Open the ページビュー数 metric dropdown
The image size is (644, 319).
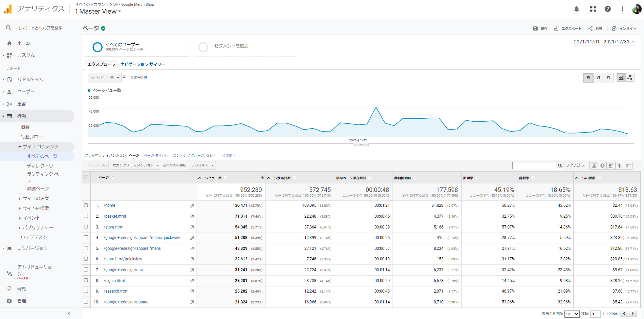(104, 78)
